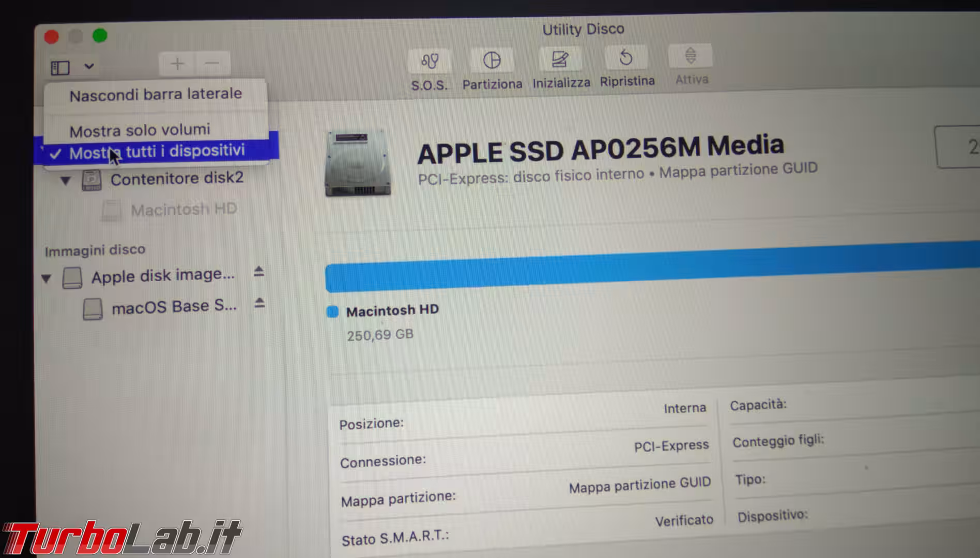Open the sidebar view chevron dropdown
Image resolution: width=980 pixels, height=558 pixels.
tap(89, 66)
